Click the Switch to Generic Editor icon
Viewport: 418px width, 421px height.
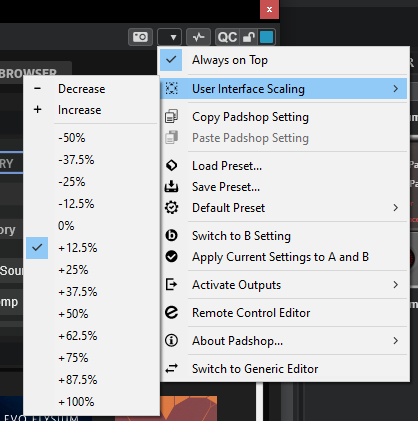tap(171, 368)
